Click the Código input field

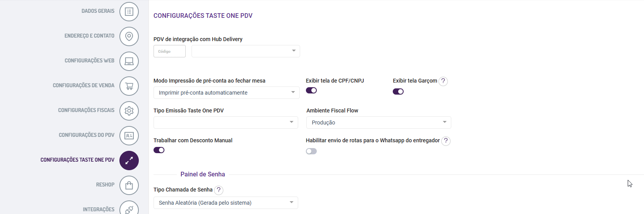[x=169, y=51]
